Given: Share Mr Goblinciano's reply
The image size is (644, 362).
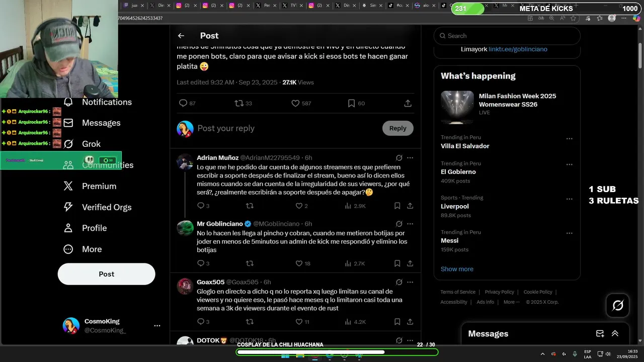Looking at the screenshot, I should click(410, 263).
